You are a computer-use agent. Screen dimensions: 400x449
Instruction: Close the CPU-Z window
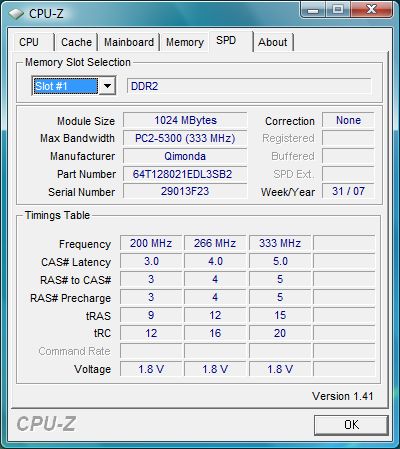[x=371, y=10]
